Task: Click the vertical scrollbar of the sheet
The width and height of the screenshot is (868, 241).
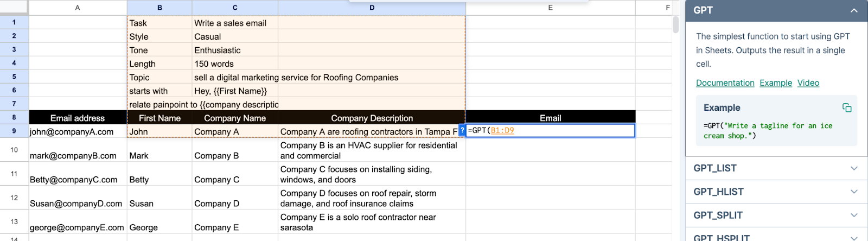Action: [x=675, y=25]
